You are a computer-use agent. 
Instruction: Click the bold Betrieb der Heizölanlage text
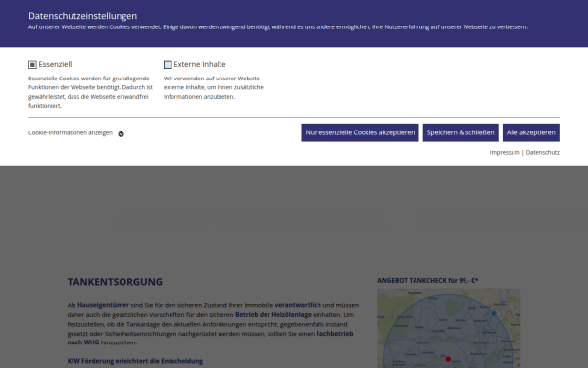tap(273, 315)
